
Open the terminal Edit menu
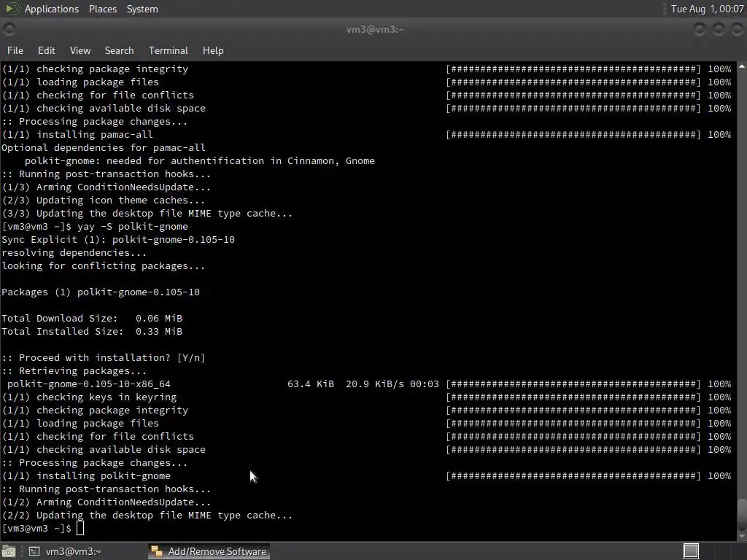pyautogui.click(x=46, y=50)
